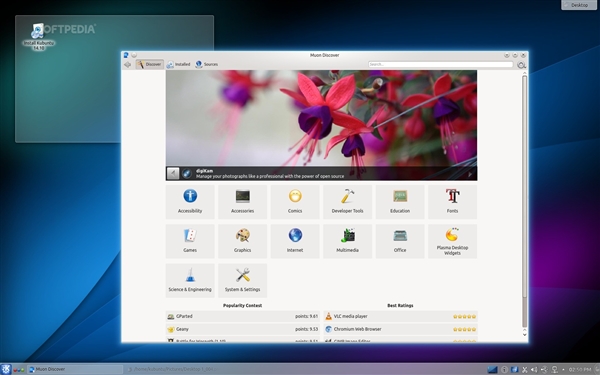Click the Best Ratings heading
This screenshot has height=375, width=600.
pyautogui.click(x=400, y=305)
